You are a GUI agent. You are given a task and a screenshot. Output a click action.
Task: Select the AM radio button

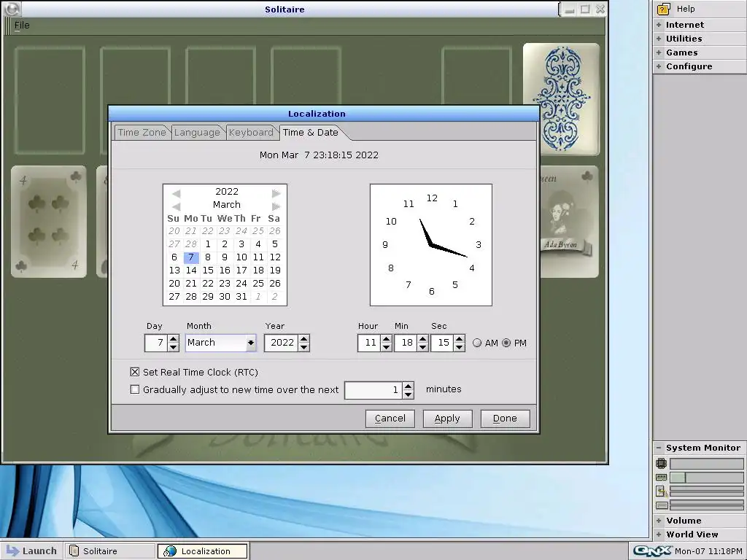tap(477, 343)
